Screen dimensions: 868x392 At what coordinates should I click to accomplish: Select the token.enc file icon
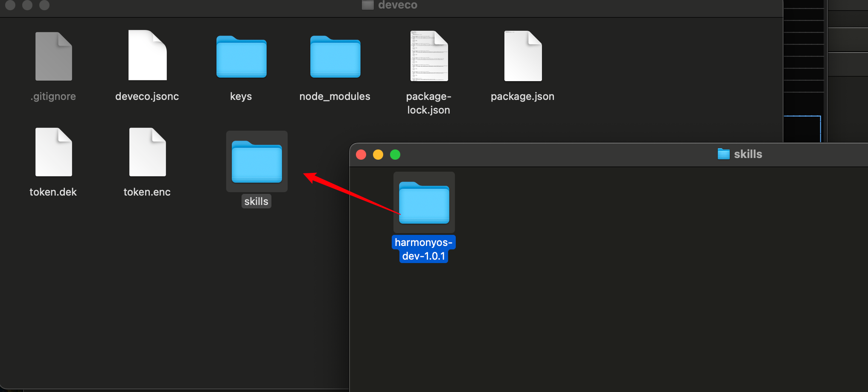tap(148, 152)
